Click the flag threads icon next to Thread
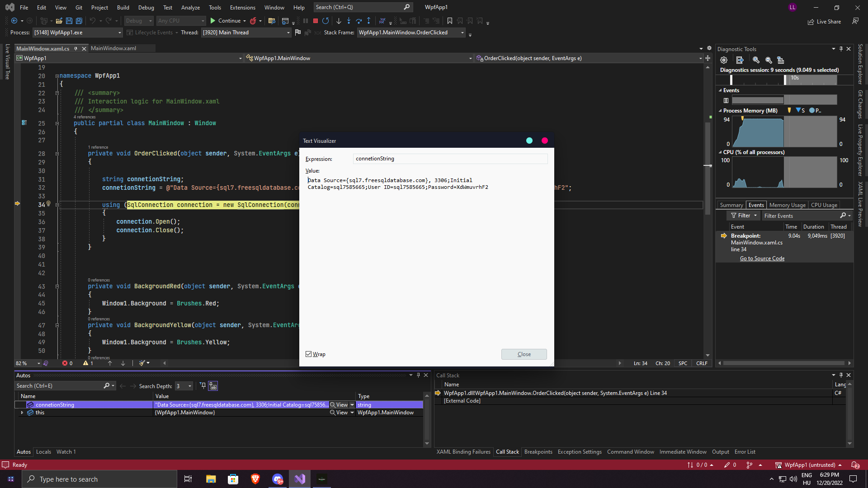 click(297, 33)
